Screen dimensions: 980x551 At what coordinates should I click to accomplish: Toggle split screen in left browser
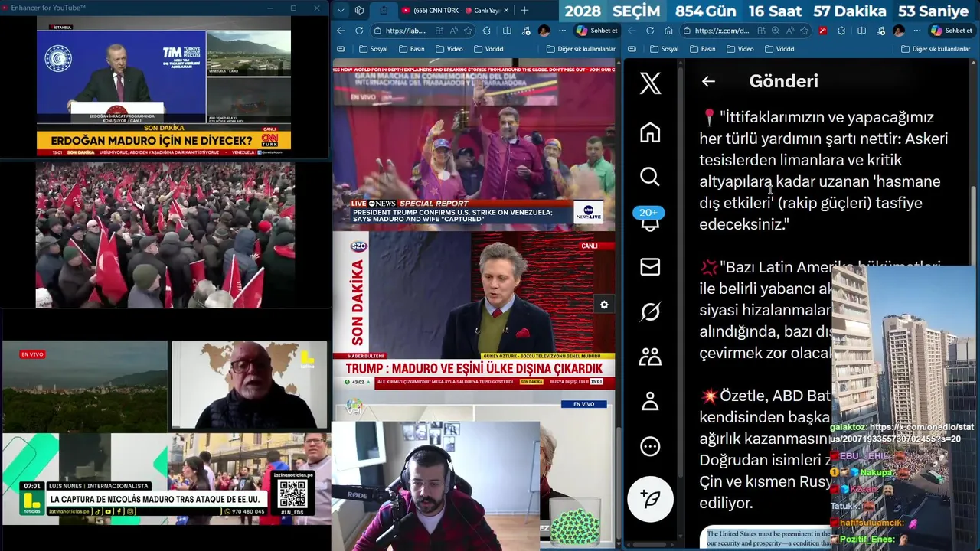tap(507, 31)
